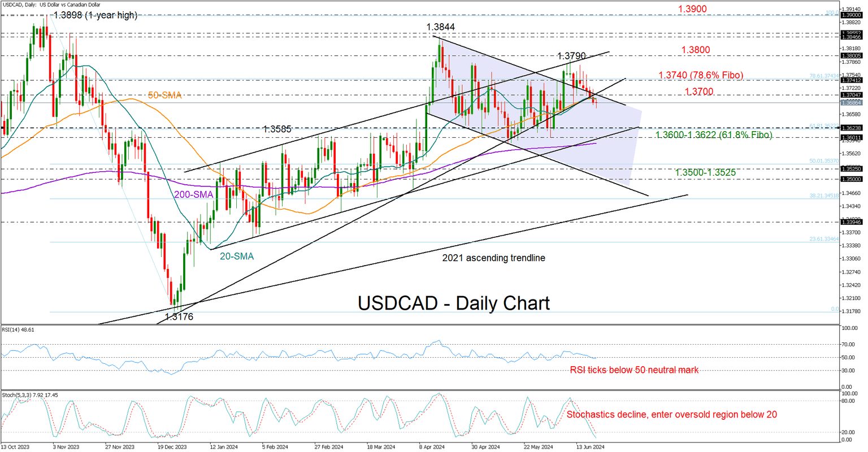
Task: Select the highlighted 1.36864 current price tag
Action: click(852, 102)
